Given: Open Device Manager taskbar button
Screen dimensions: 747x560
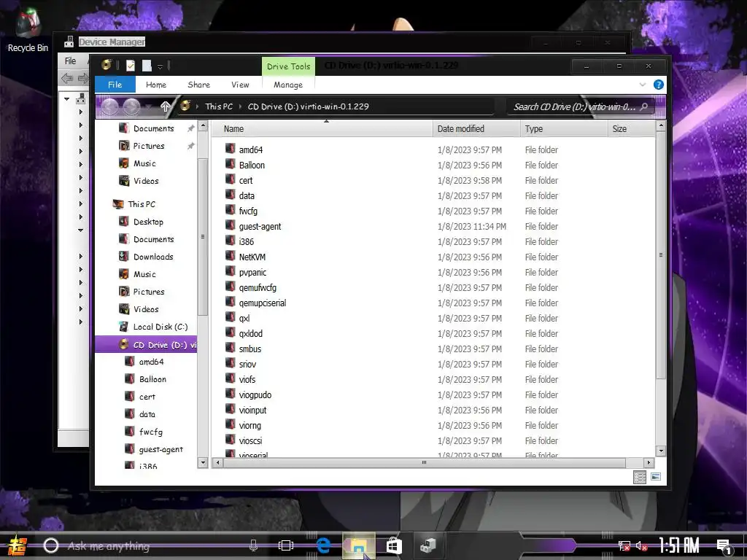Looking at the screenshot, I should point(428,545).
